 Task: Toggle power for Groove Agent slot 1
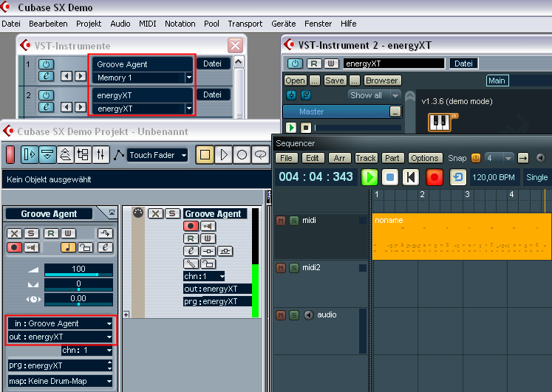coord(46,64)
